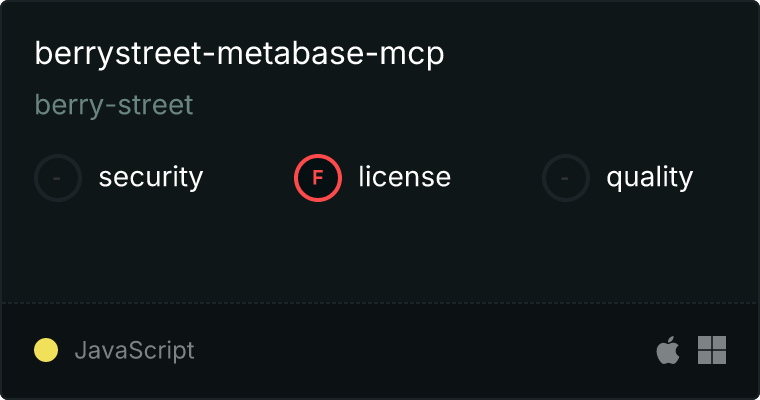This screenshot has width=760, height=400.
Task: Click the red F license grade badge
Action: tap(318, 178)
